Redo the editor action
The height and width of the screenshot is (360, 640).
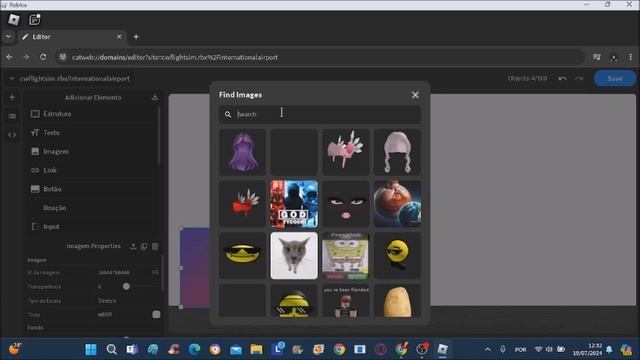pos(579,78)
